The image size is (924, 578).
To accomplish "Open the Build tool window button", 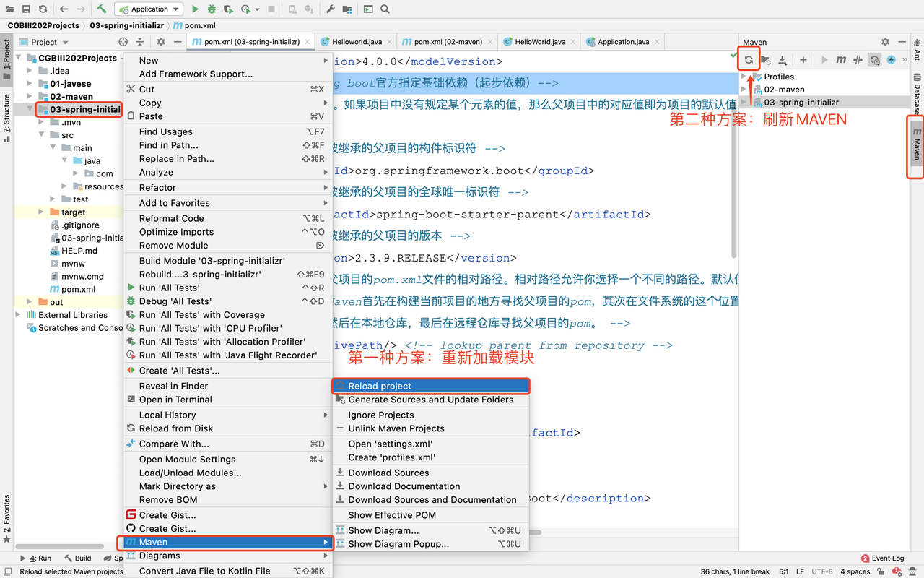I will click(x=78, y=558).
